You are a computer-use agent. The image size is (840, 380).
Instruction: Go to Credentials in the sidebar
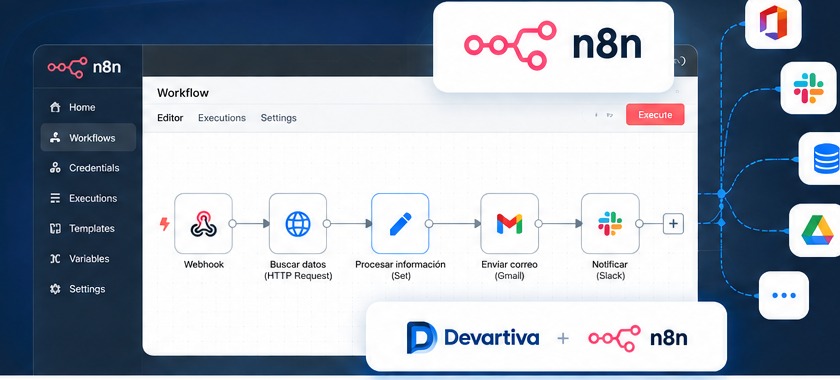(88, 168)
